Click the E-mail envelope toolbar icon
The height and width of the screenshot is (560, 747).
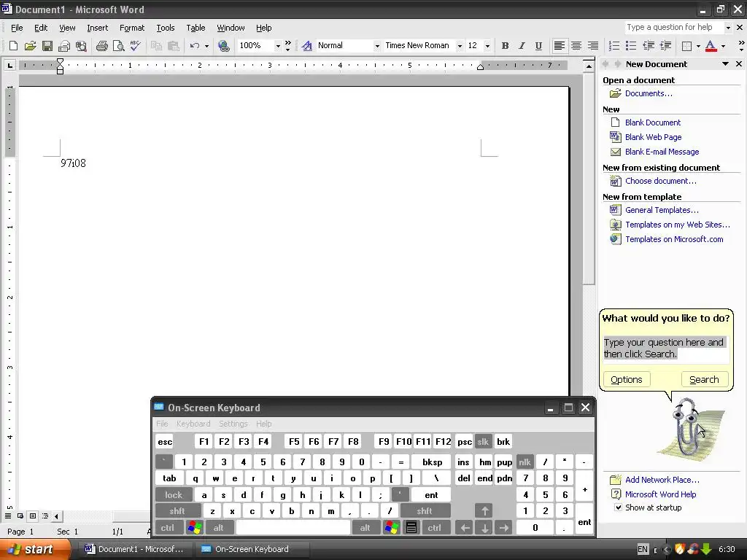[x=64, y=46]
